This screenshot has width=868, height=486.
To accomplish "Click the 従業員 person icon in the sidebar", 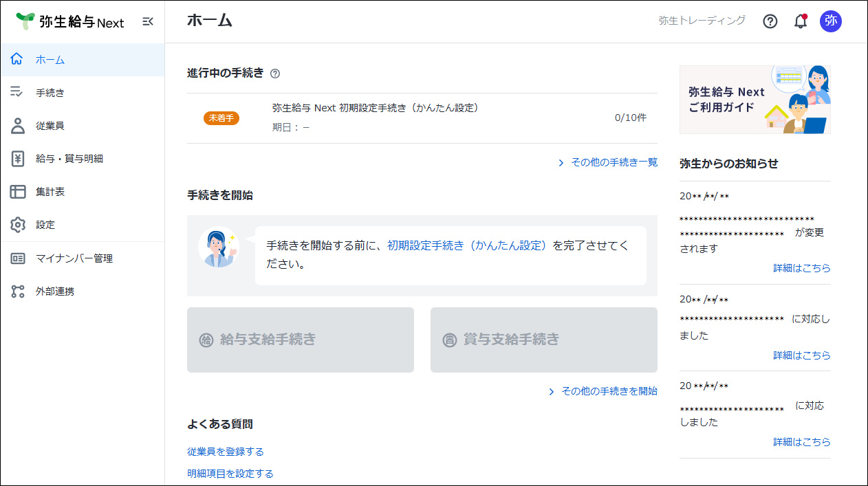I will (x=18, y=126).
